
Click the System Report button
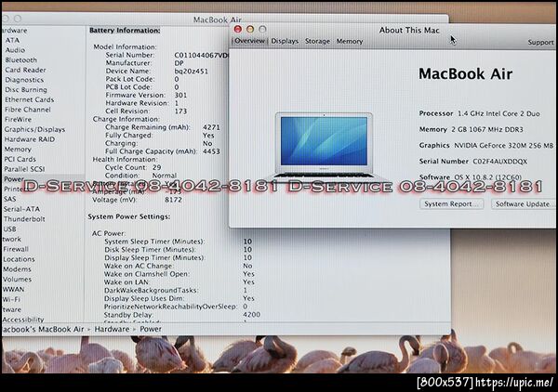pyautogui.click(x=451, y=204)
